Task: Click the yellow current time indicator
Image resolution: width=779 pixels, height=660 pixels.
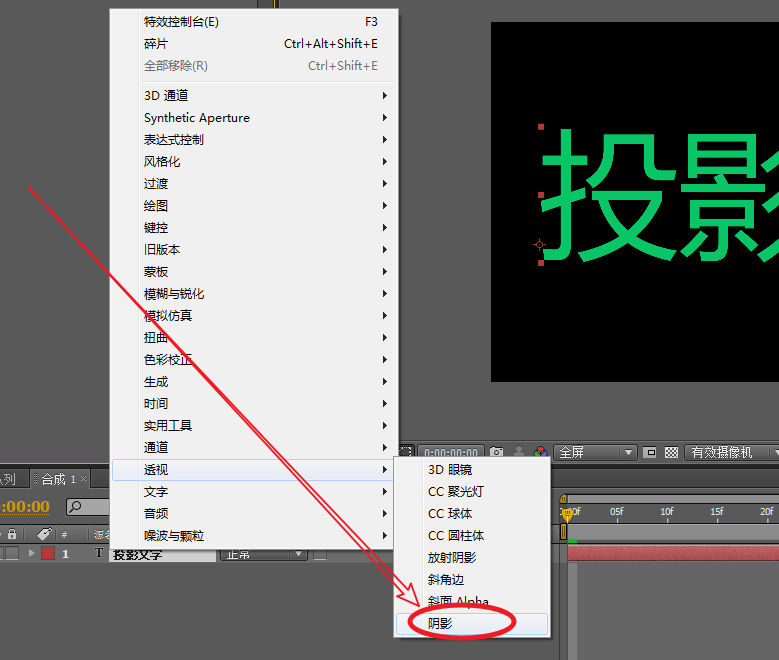Action: (567, 514)
